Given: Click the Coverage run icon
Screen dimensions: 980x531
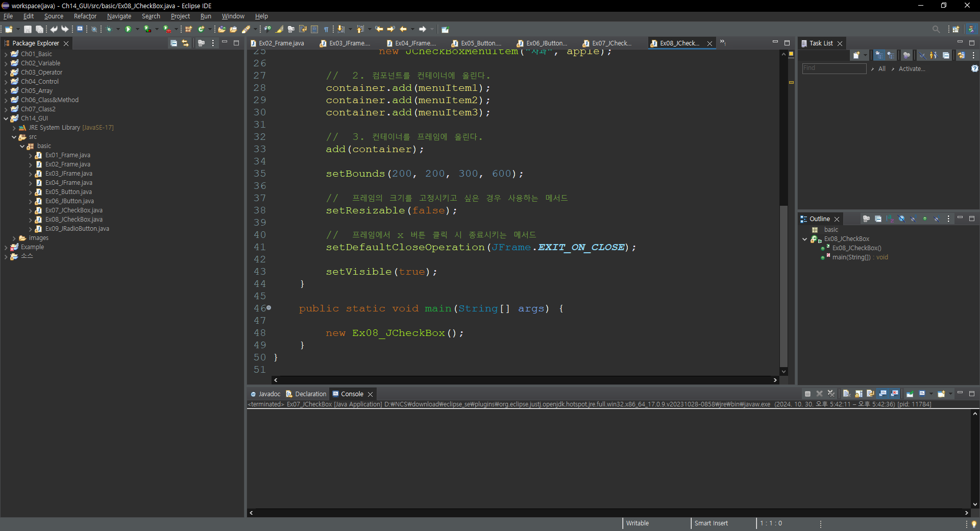Looking at the screenshot, I should [x=148, y=29].
